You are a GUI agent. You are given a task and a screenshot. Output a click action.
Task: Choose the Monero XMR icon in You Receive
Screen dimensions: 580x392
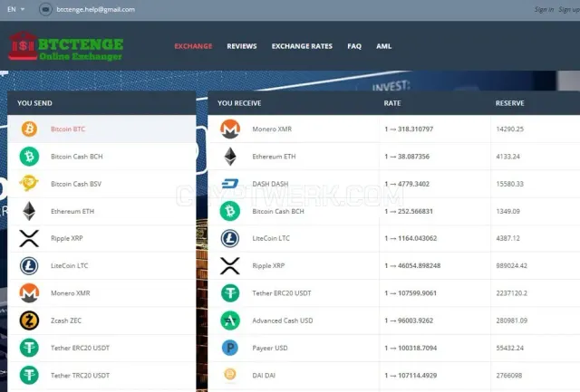[230, 129]
